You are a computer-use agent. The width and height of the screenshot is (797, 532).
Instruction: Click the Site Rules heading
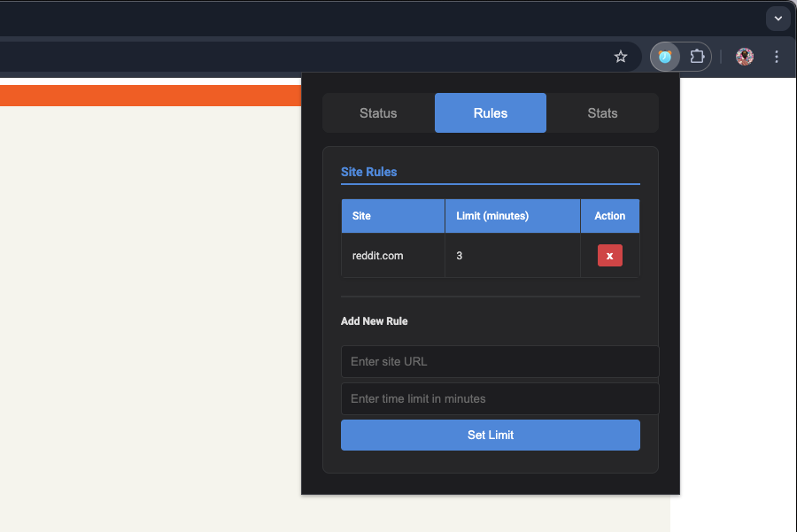tap(369, 172)
